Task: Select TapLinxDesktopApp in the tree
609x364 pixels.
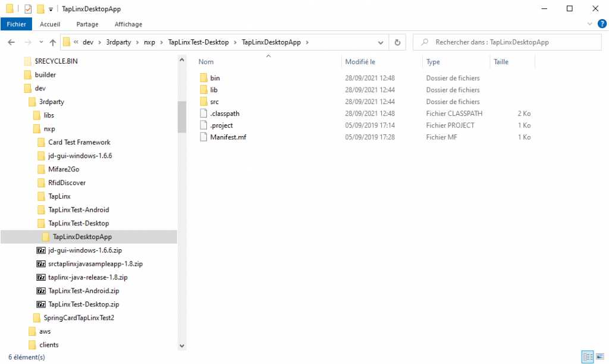Action: coord(82,237)
